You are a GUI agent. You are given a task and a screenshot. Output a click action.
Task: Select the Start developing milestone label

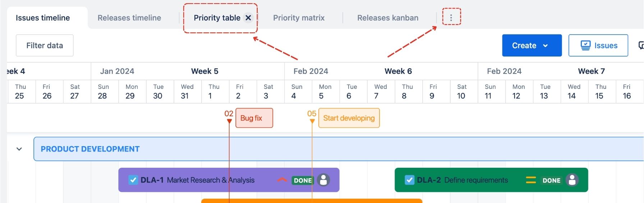pyautogui.click(x=349, y=118)
